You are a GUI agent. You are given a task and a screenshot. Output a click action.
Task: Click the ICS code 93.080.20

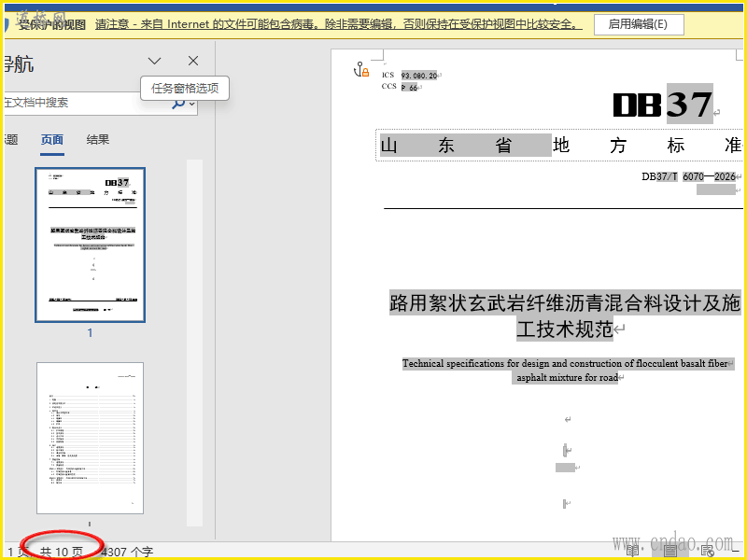coord(419,76)
